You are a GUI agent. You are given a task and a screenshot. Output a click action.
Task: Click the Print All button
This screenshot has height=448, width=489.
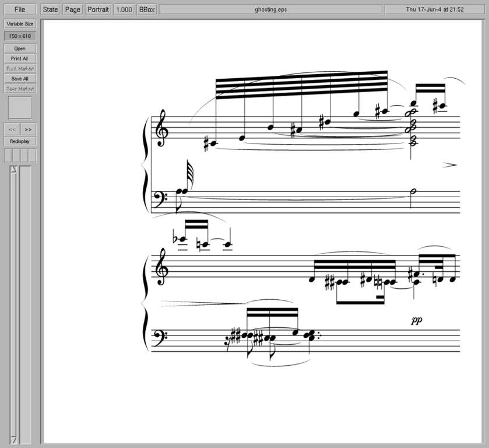[20, 58]
